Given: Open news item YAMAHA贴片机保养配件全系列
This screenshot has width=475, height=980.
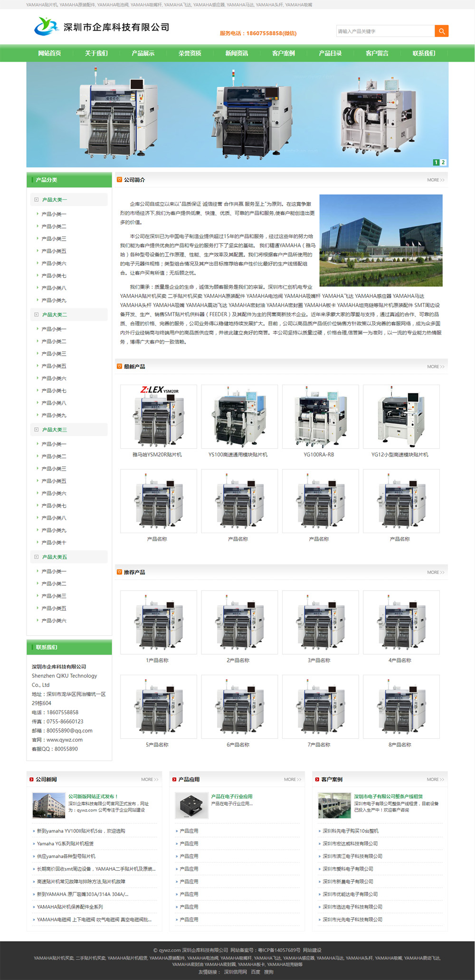Looking at the screenshot, I should click(70, 906).
